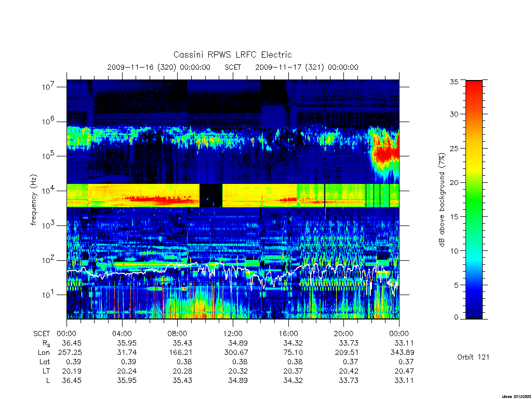The width and height of the screenshot is (532, 399).
Task: Click the 10^4 frequency tick label
Action: click(x=48, y=190)
